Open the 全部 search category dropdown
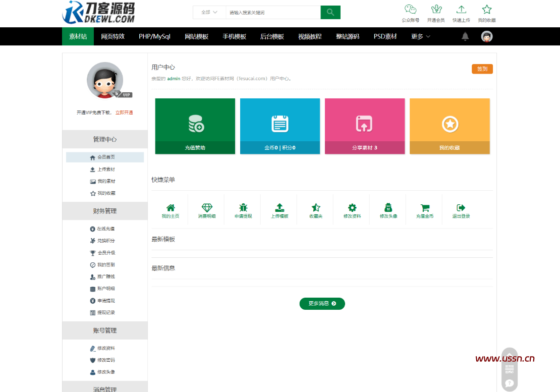 209,12
